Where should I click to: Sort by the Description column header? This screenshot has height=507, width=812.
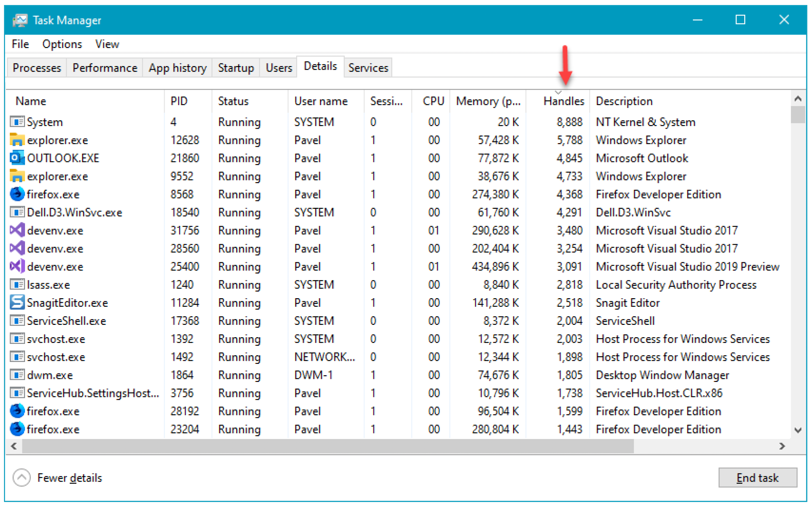coord(690,101)
